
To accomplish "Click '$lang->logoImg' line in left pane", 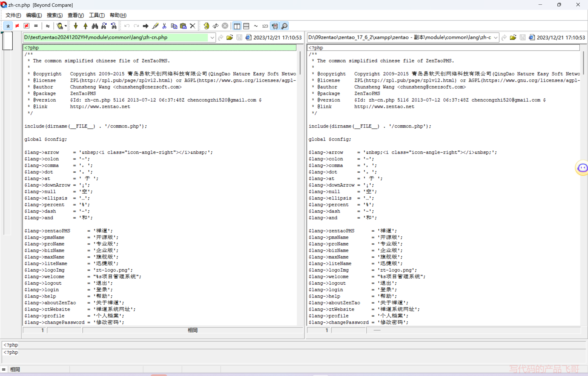I will point(78,270).
